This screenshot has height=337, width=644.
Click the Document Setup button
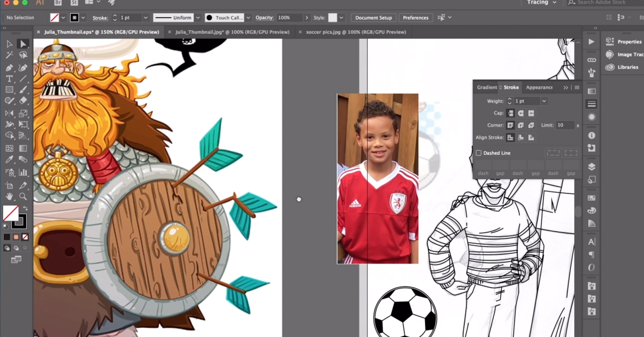coord(373,18)
